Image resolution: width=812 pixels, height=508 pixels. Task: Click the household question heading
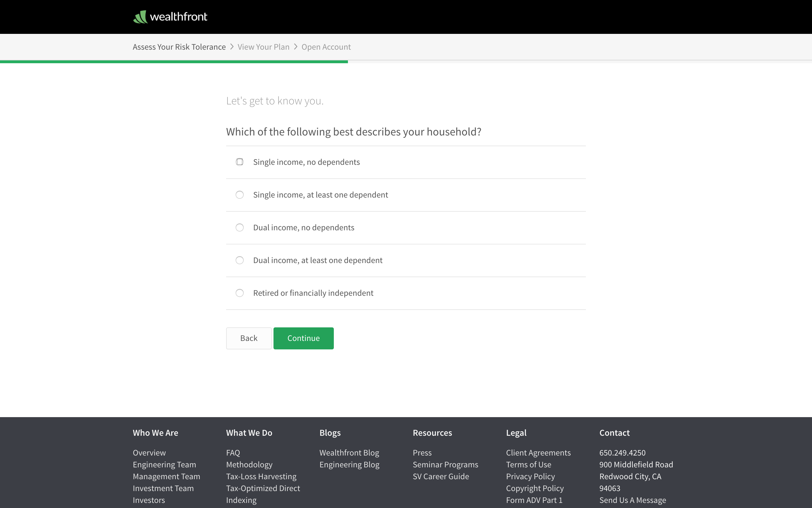tap(354, 132)
